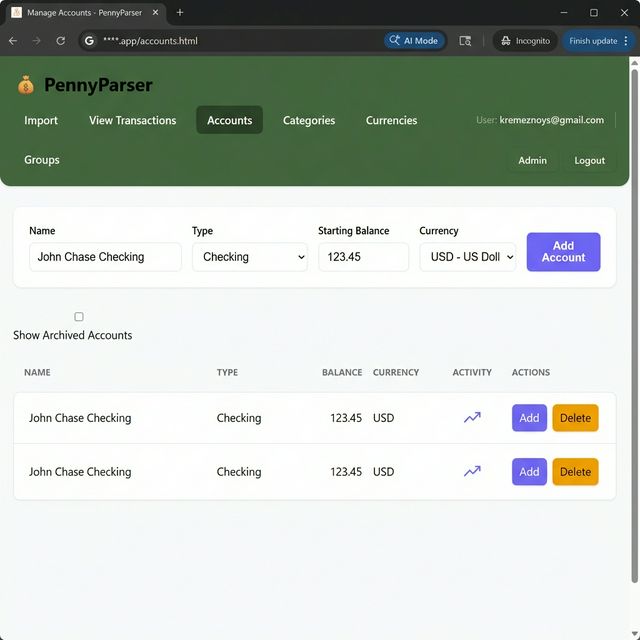Image resolution: width=640 pixels, height=640 pixels.
Task: Open the Groups page
Action: pyautogui.click(x=42, y=160)
